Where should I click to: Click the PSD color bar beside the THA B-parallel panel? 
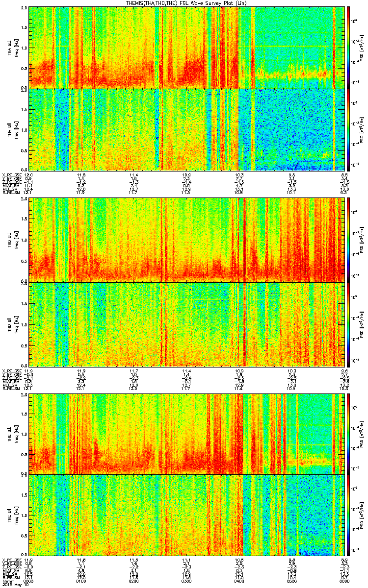pyautogui.click(x=349, y=130)
